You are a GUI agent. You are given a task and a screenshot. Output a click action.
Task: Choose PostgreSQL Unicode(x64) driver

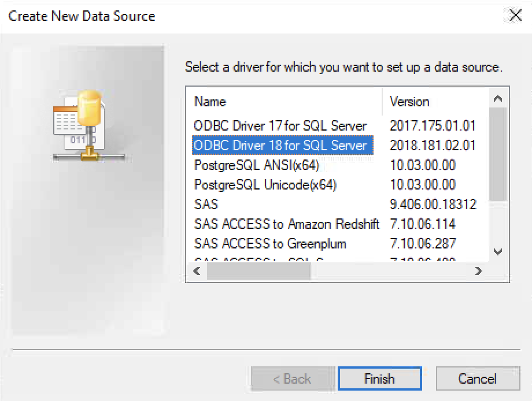click(265, 185)
